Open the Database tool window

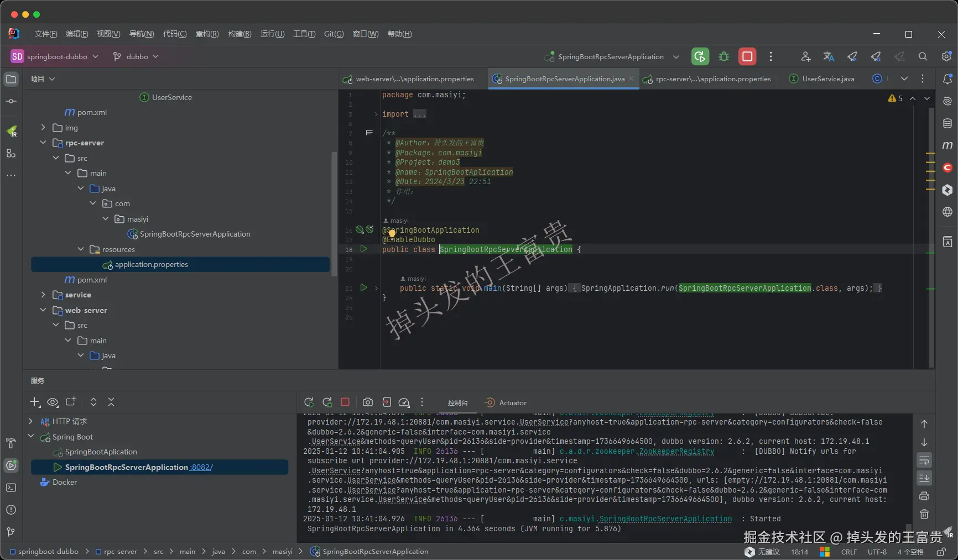[x=947, y=123]
